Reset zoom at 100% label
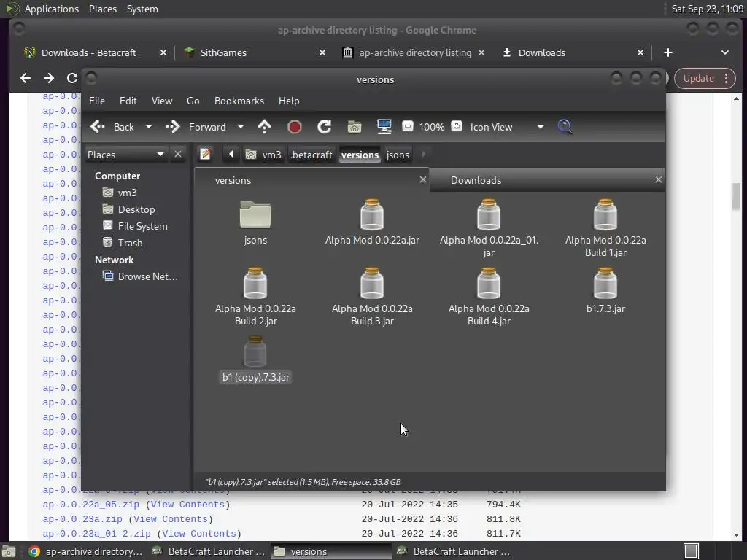 [432, 127]
